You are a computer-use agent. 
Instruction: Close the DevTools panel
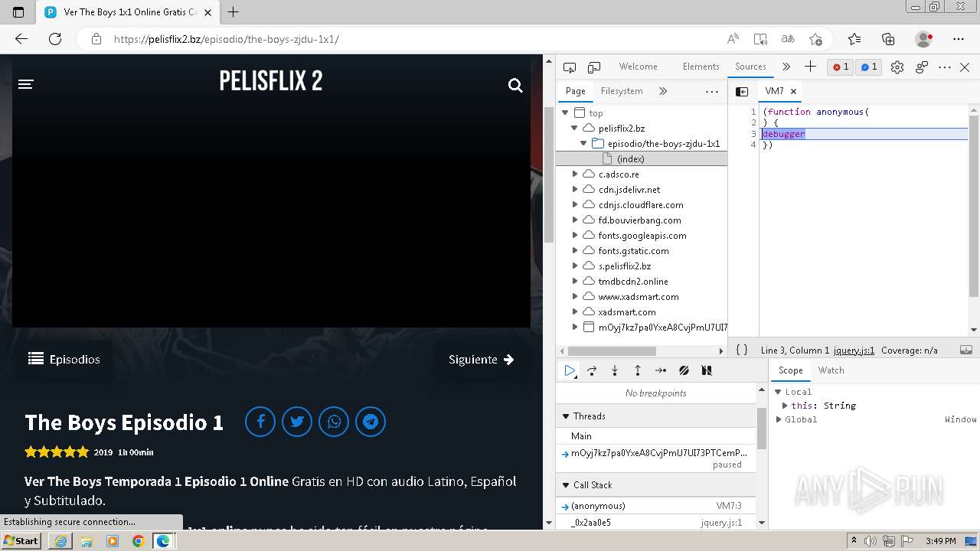pyautogui.click(x=965, y=67)
